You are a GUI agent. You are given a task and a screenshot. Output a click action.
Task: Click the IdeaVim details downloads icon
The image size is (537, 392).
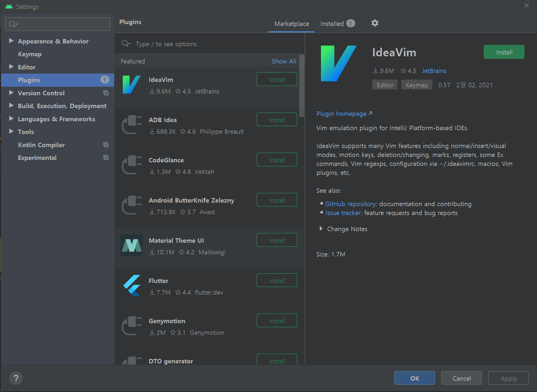coord(375,71)
